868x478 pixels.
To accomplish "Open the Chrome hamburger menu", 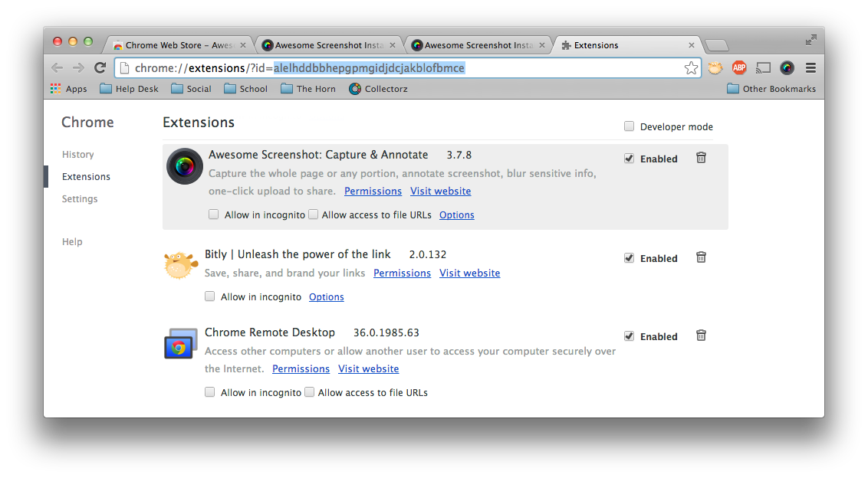I will pyautogui.click(x=810, y=68).
